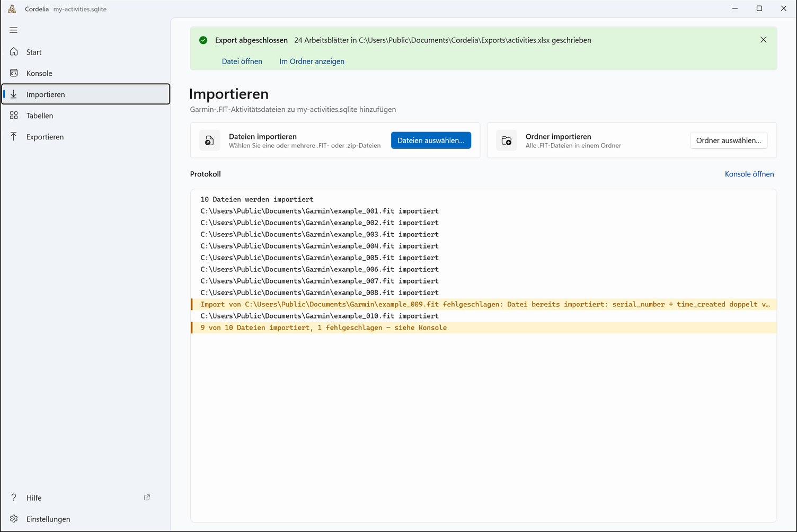Image resolution: width=797 pixels, height=532 pixels.
Task: Dismiss the Export abgeschlossen notification
Action: point(763,40)
